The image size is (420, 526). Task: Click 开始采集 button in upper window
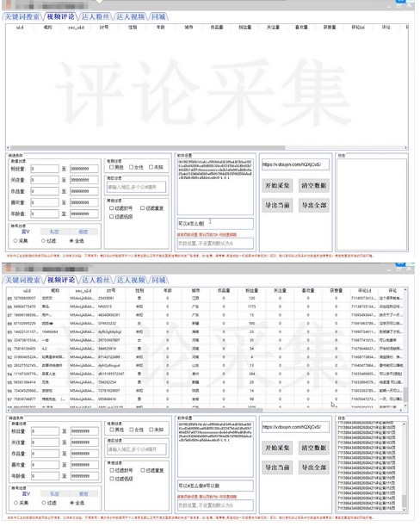click(277, 185)
